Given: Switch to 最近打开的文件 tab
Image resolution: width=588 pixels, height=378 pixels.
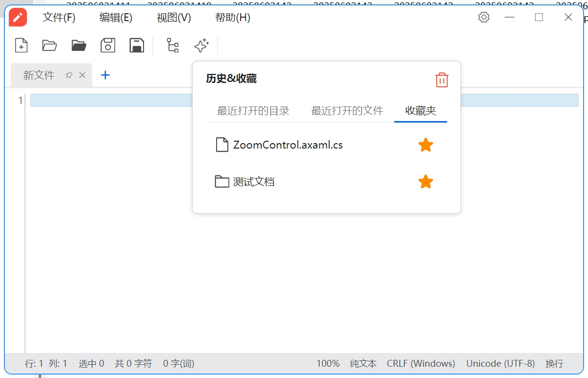Looking at the screenshot, I should (347, 111).
